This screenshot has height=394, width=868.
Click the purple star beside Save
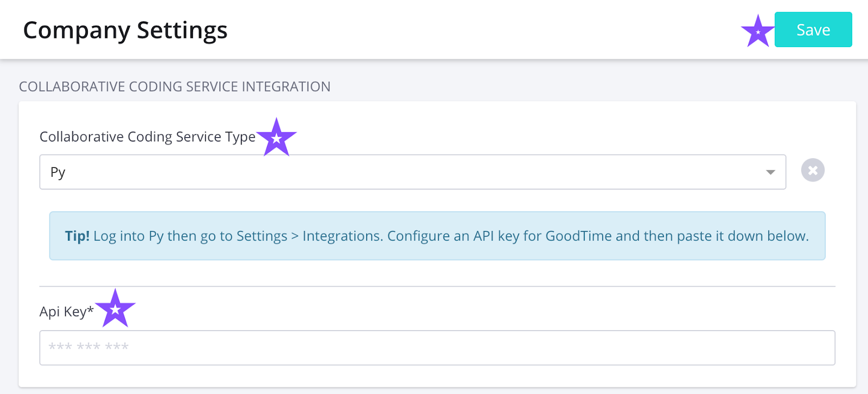[757, 31]
